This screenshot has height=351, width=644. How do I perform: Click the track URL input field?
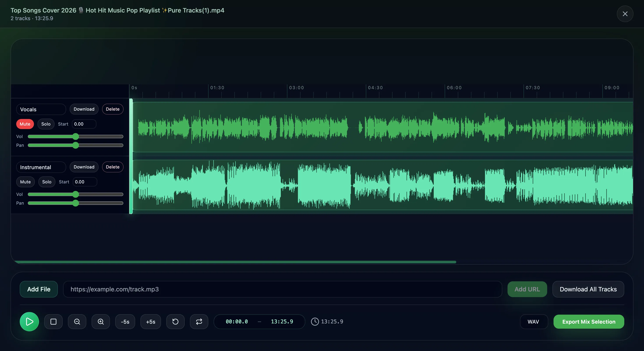click(283, 289)
